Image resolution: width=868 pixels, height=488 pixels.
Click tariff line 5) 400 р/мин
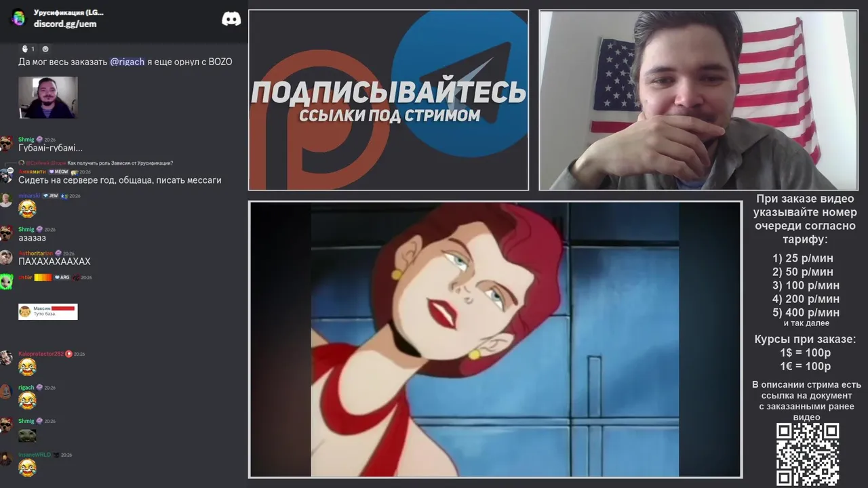(806, 312)
